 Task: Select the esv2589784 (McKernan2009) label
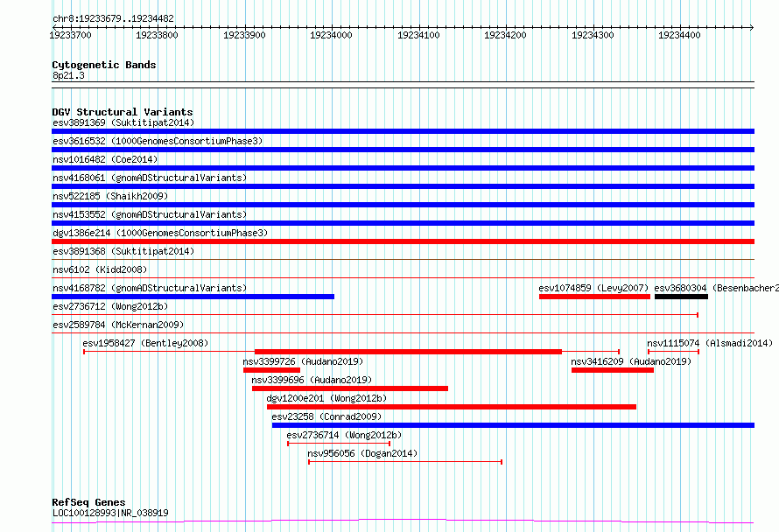click(118, 325)
